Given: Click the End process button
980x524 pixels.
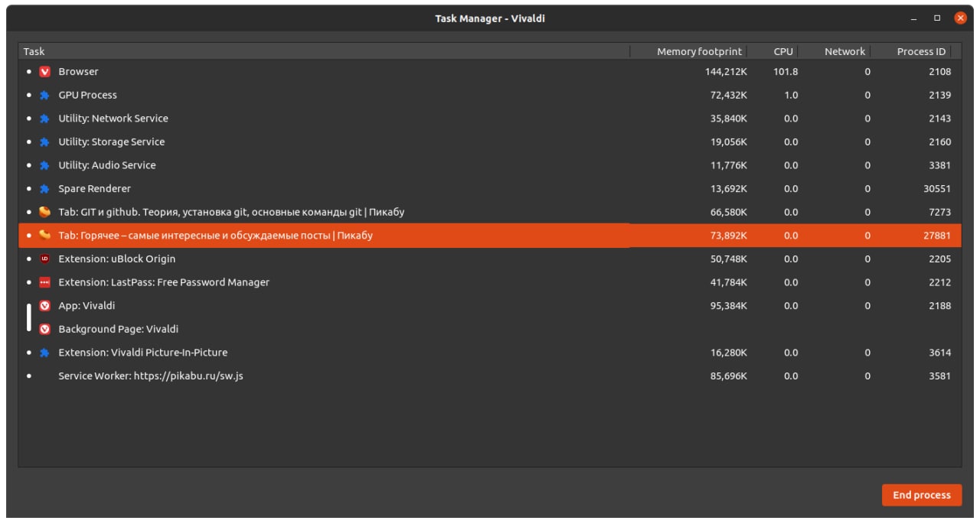Looking at the screenshot, I should pyautogui.click(x=922, y=495).
